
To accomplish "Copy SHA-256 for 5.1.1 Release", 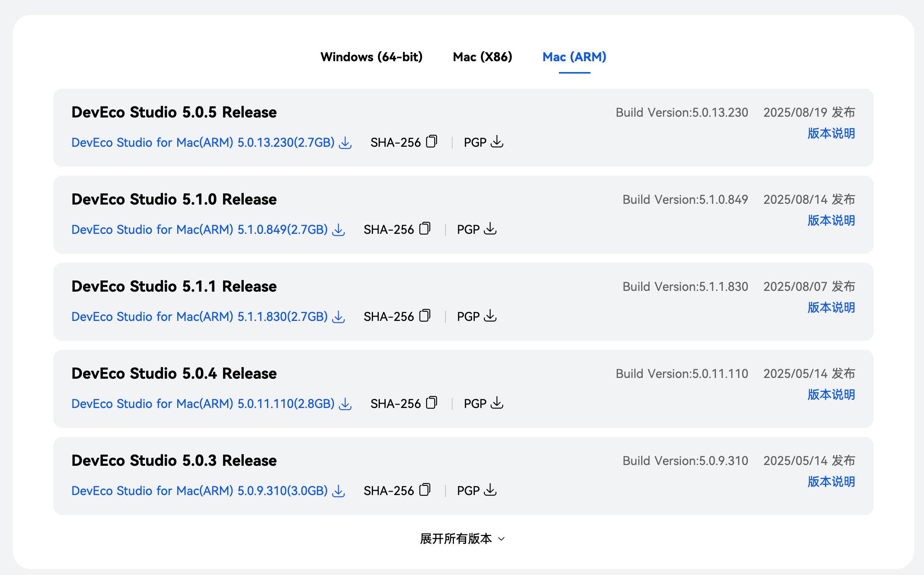I will (x=425, y=316).
